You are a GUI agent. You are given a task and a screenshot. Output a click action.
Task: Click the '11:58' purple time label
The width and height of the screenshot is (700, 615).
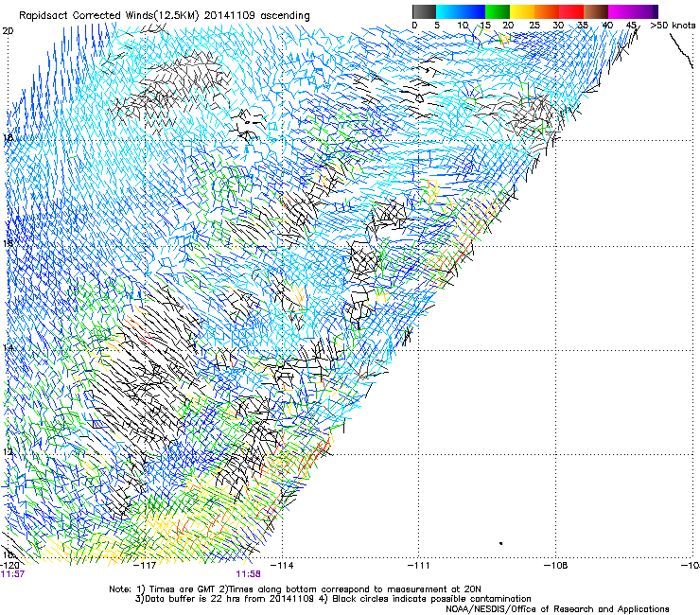coord(248,574)
